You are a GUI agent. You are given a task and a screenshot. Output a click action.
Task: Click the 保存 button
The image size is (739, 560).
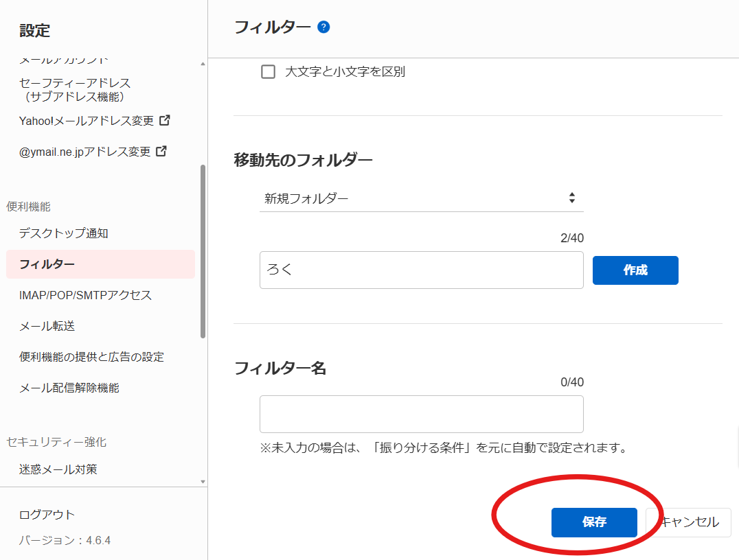(594, 522)
